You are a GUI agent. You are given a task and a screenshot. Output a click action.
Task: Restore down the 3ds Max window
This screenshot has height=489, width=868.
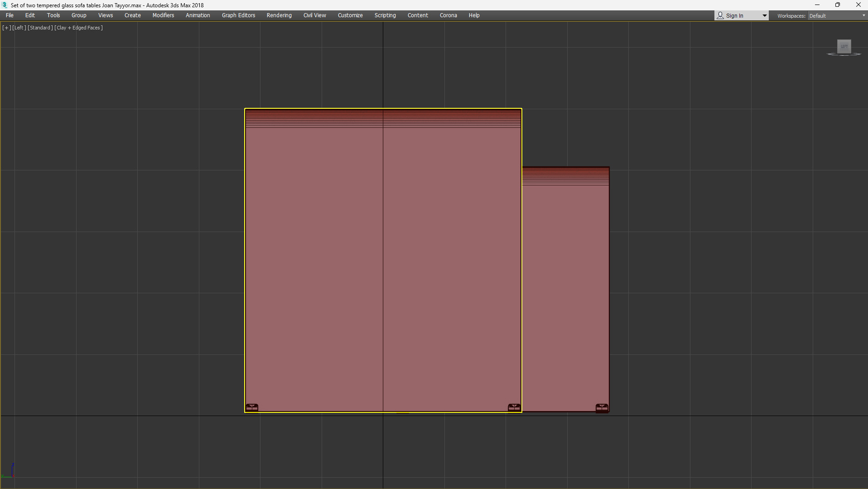(x=838, y=5)
